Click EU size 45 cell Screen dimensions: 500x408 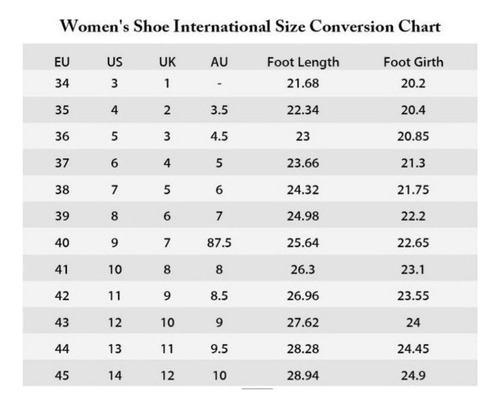tap(62, 376)
